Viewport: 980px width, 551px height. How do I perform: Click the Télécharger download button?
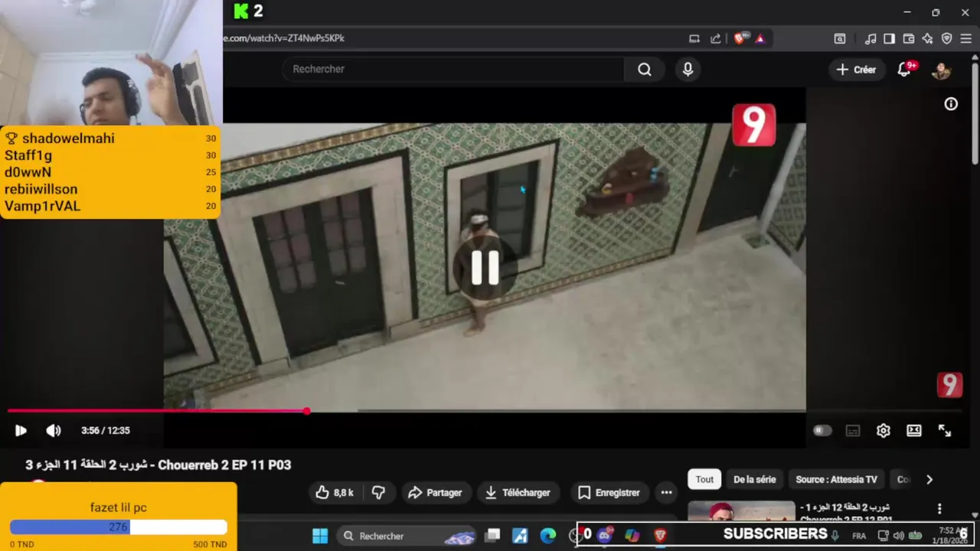pyautogui.click(x=518, y=493)
